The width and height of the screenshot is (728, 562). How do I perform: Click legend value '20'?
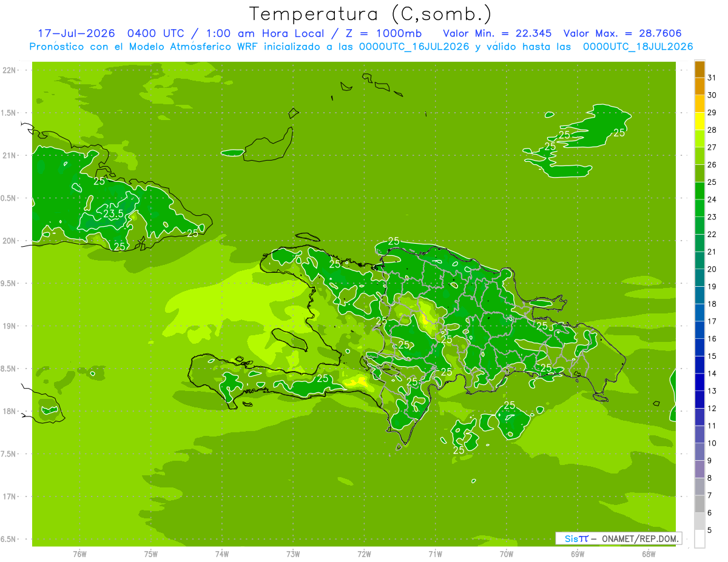[x=712, y=269]
